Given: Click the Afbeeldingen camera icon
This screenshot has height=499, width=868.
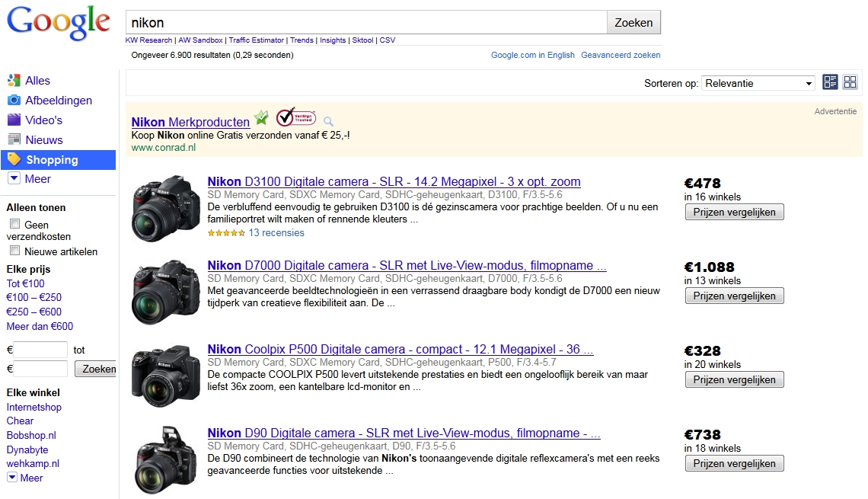Looking at the screenshot, I should pyautogui.click(x=14, y=101).
